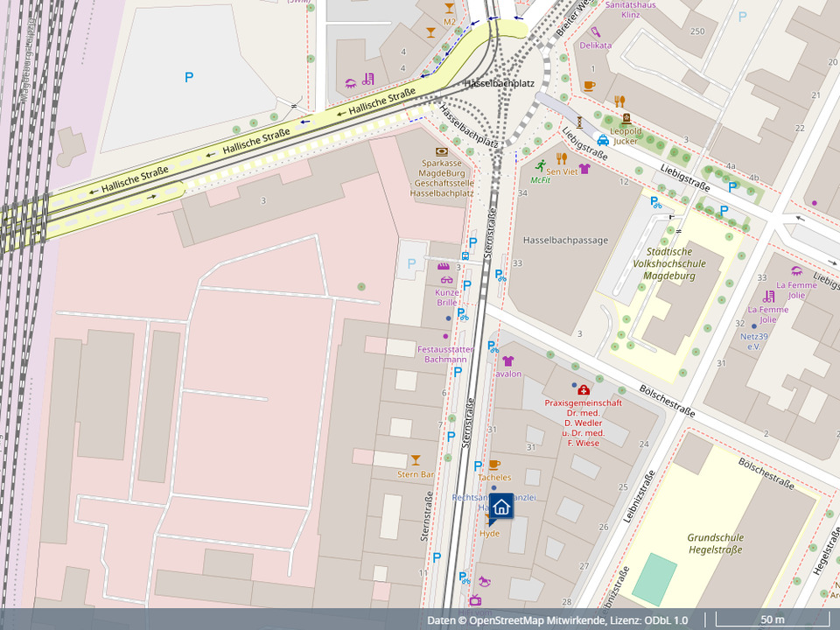
Task: Click the rocking horse toy shop icon
Action: (485, 580)
